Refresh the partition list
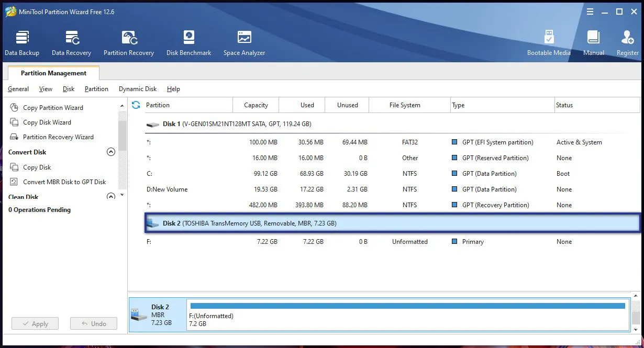Image resolution: width=644 pixels, height=348 pixels. coord(136,105)
